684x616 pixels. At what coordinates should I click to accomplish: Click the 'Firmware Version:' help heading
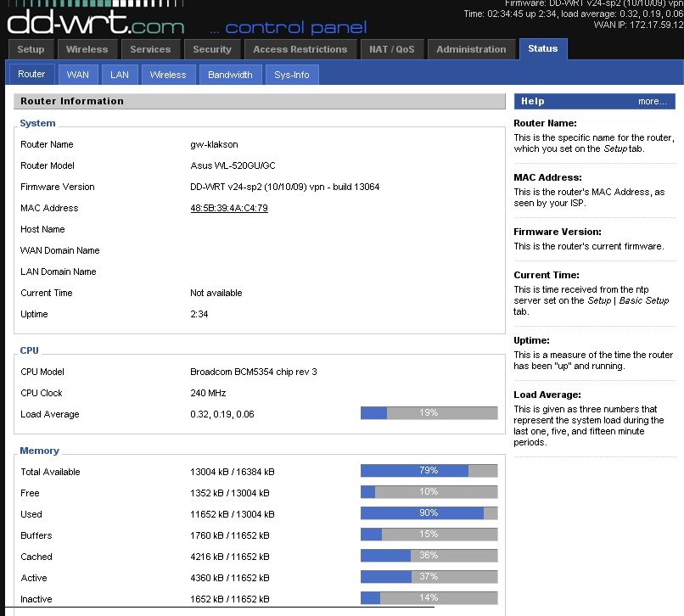557,232
